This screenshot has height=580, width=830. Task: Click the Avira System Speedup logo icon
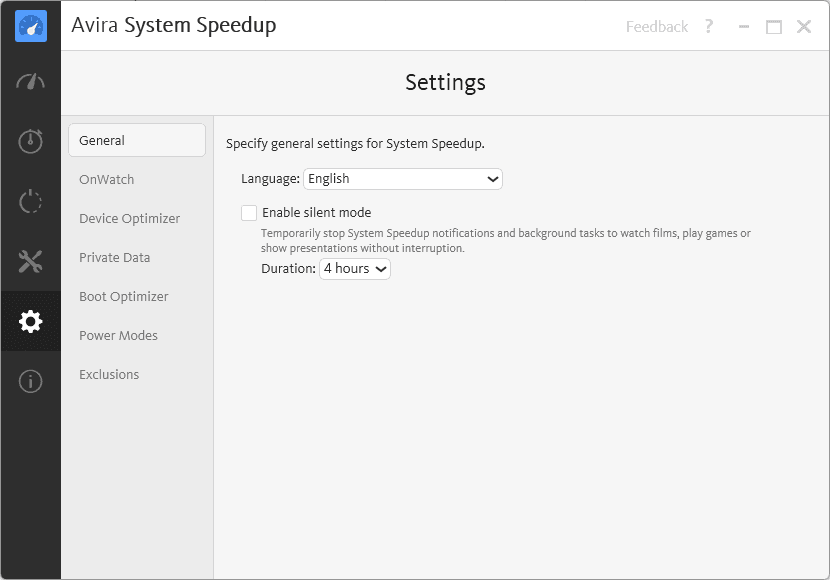(31, 26)
